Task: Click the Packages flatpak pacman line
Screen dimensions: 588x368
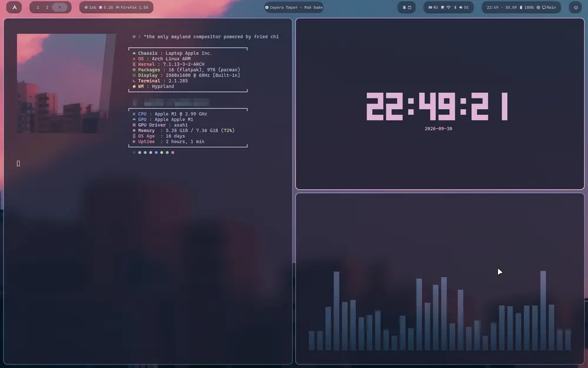Action: pyautogui.click(x=186, y=70)
